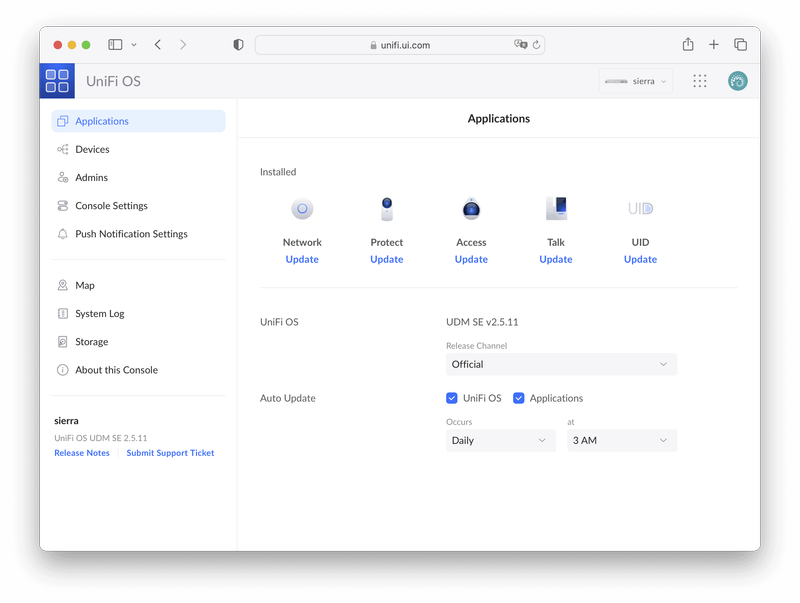Uncheck the Applications auto update checkbox
Screen dimensions: 800x603
pyautogui.click(x=519, y=398)
